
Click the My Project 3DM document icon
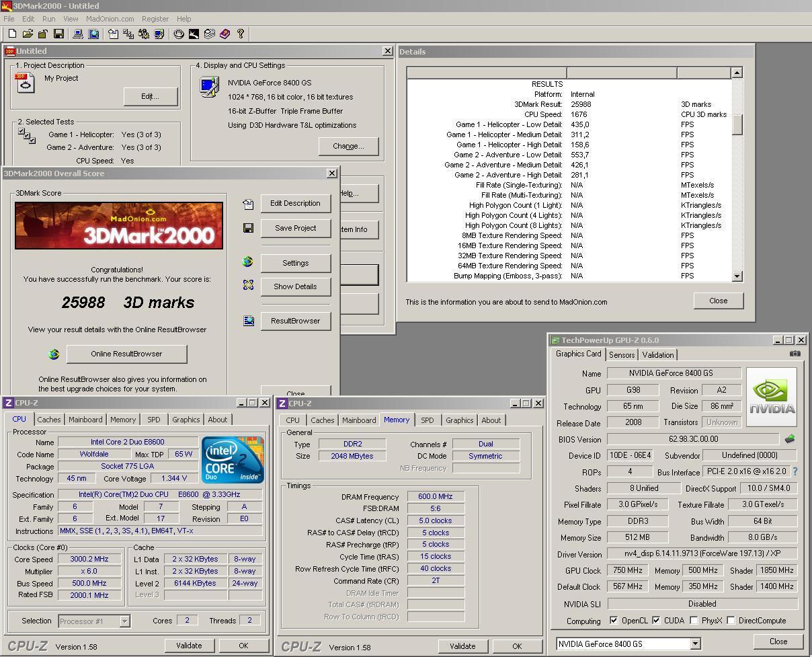[x=25, y=82]
